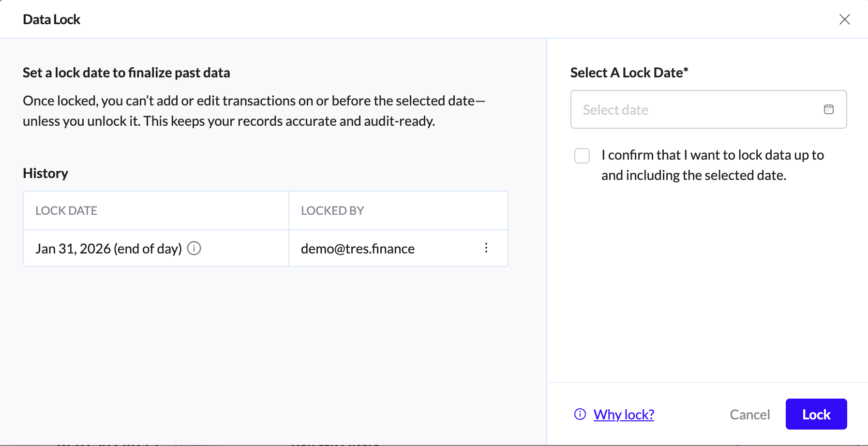Viewport: 868px width, 446px height.
Task: Click the demo@tres.finance email cell
Action: pos(358,249)
